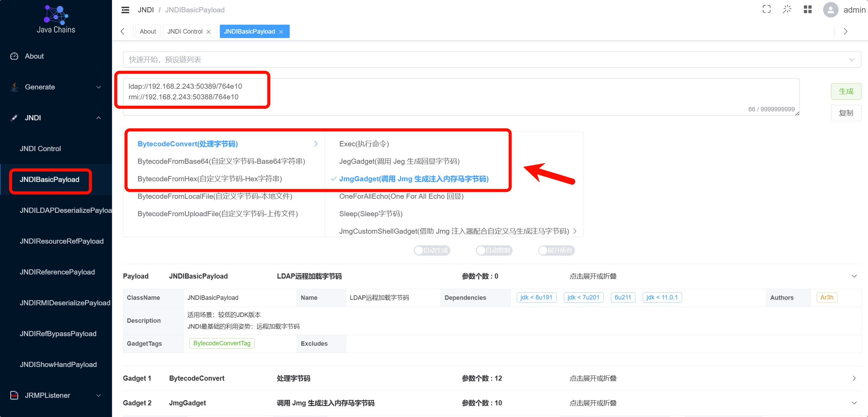Open the 快速开始 preset chain dropdown
Screen dimensions: 868x417
point(492,60)
